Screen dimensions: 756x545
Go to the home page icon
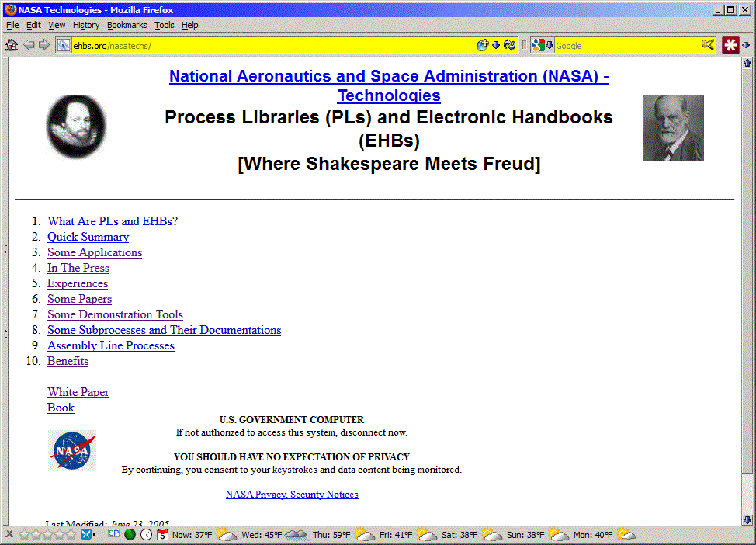click(x=12, y=45)
